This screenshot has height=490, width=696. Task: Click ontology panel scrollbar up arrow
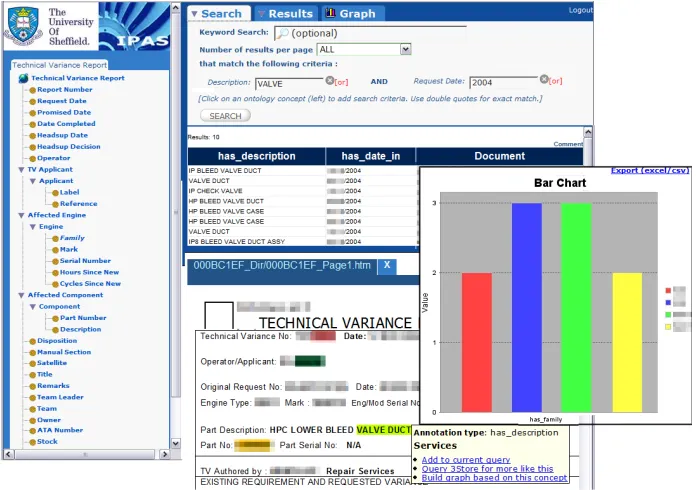click(176, 8)
